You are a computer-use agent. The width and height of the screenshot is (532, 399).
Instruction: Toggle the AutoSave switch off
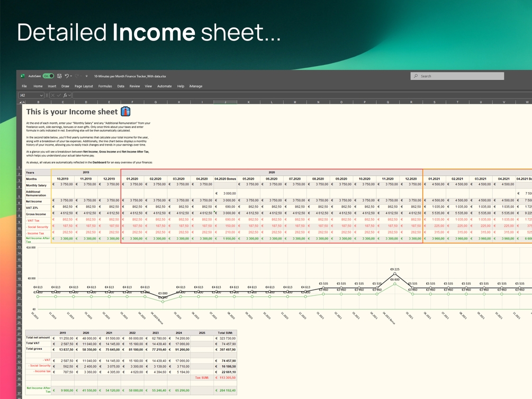pos(48,76)
